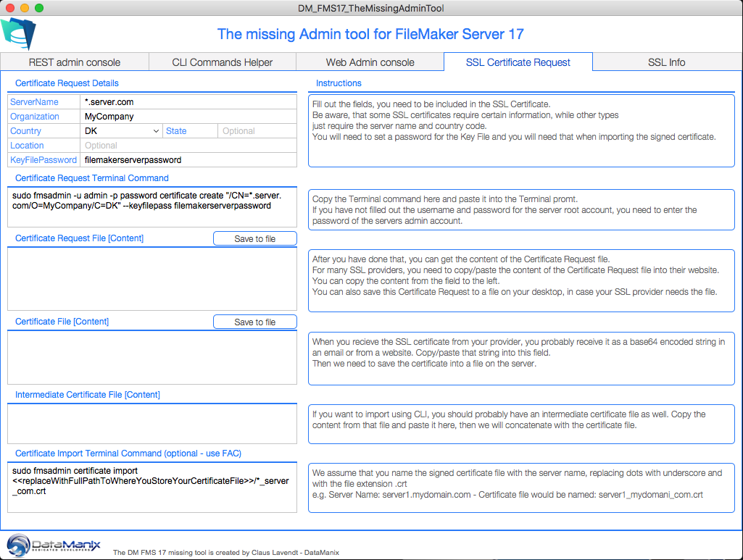Click into the optional Location field
This screenshot has width=743, height=560.
tap(188, 146)
